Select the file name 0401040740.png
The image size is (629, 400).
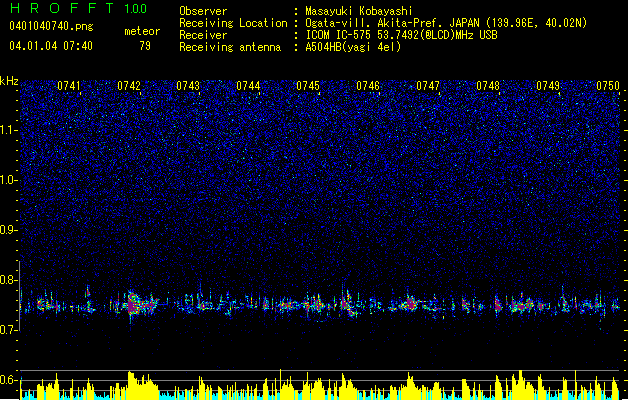pyautogui.click(x=51, y=26)
